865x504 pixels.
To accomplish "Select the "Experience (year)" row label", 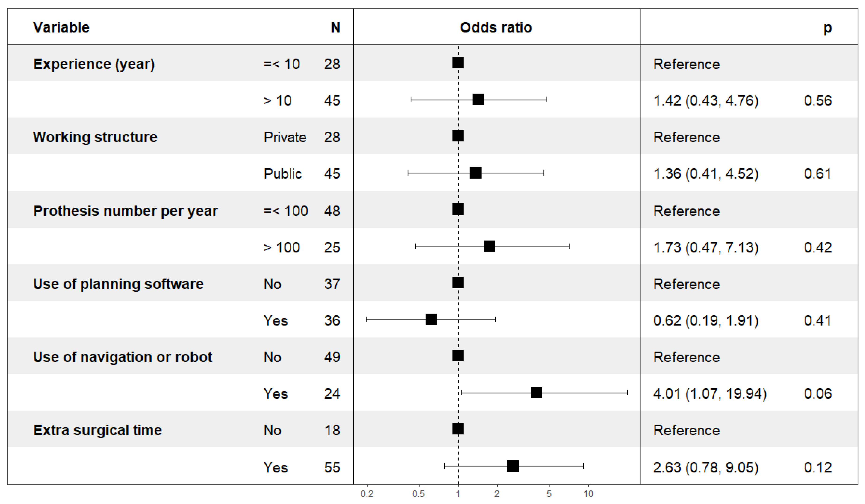I will click(x=94, y=64).
